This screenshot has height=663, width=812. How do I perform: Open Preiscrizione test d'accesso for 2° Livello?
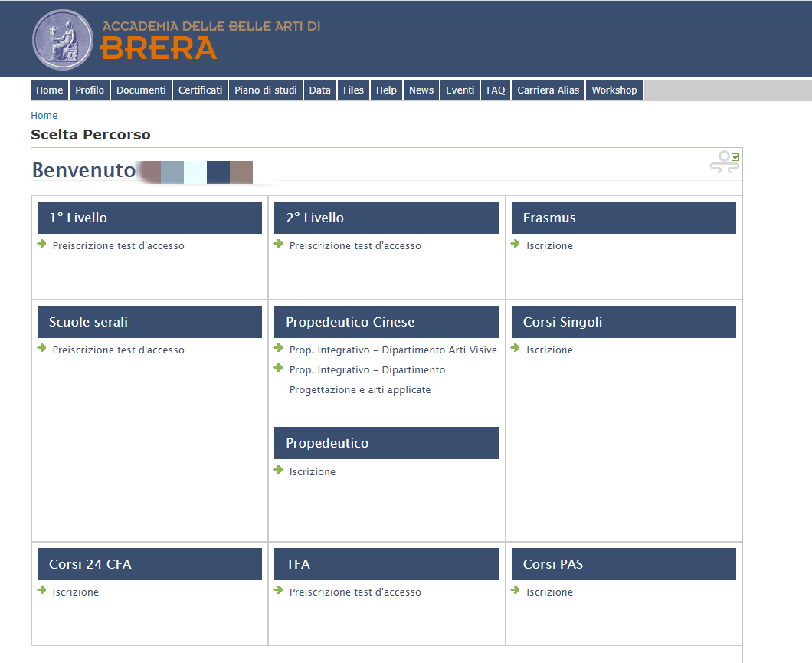coord(355,245)
